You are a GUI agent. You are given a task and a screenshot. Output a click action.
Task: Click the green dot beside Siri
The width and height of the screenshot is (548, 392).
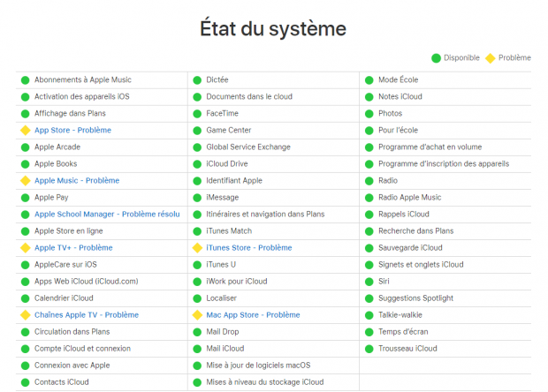pyautogui.click(x=369, y=282)
